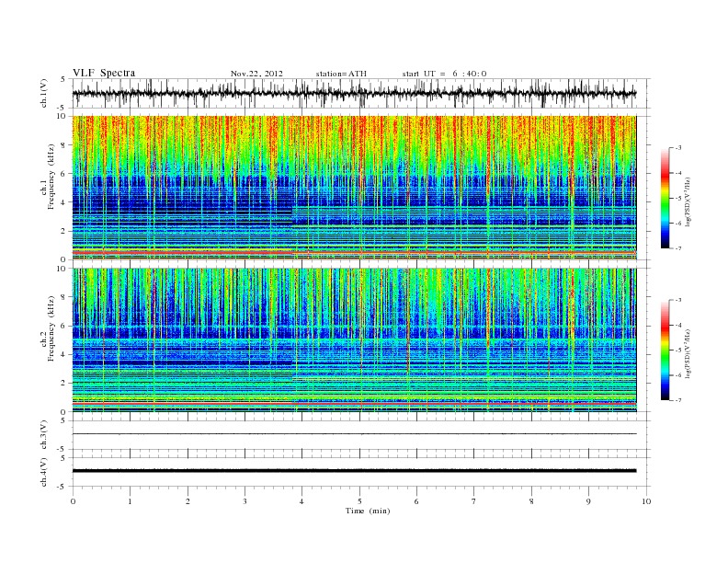This screenshot has height=563, width=728.
Task: Click the "6" kHz tick of ch.1 spectrogram
Action: (64, 174)
